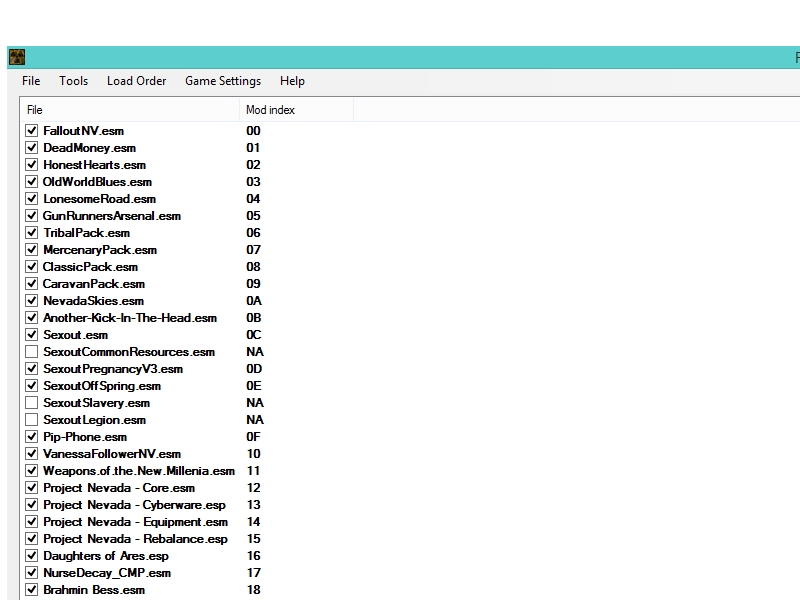
Task: Enable the SexoutSlavery.esm checkbox
Action: [32, 403]
